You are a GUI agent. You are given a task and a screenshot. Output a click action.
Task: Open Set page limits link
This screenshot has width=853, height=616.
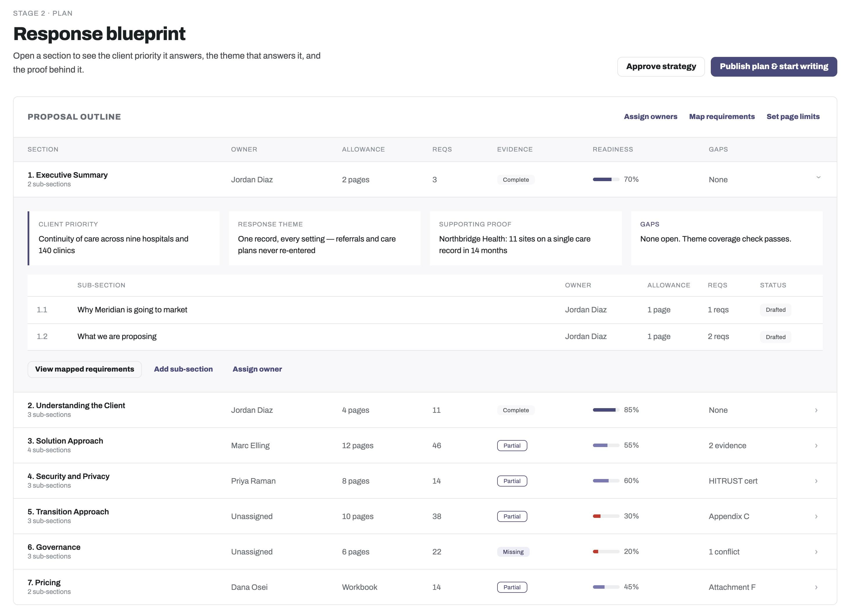click(793, 117)
